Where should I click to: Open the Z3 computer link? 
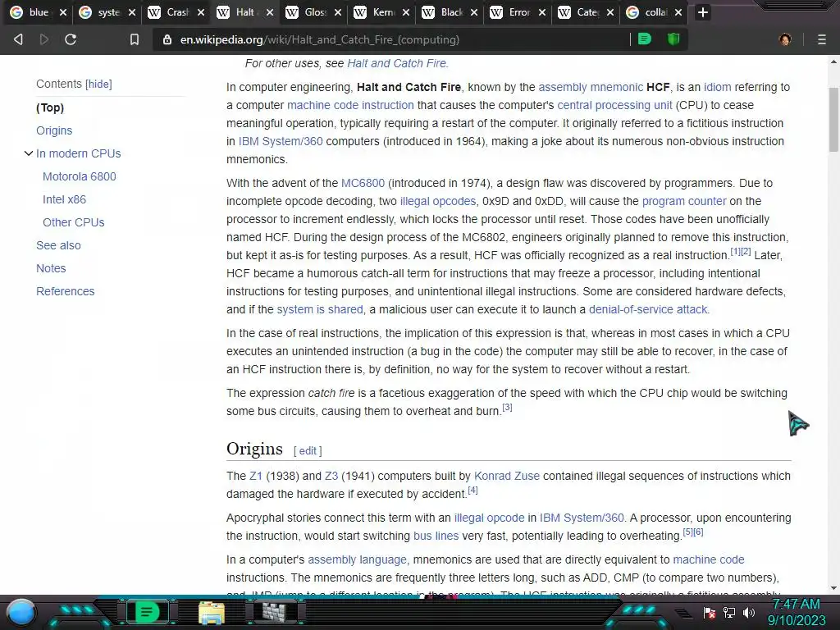click(331, 477)
